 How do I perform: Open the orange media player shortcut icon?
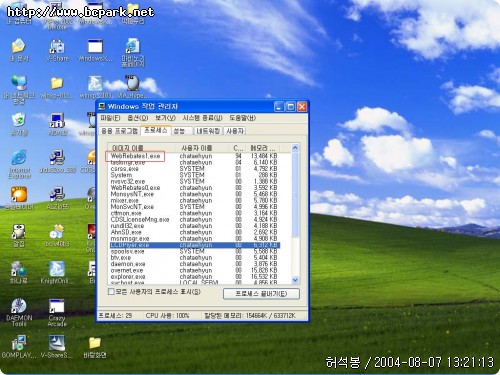pyautogui.click(x=19, y=198)
